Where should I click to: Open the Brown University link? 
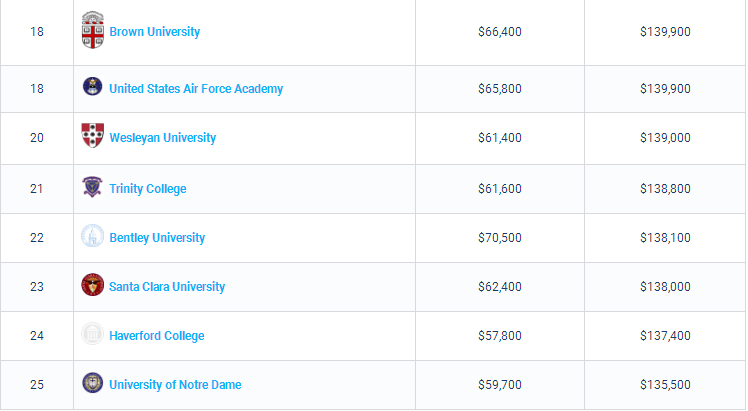[x=155, y=32]
